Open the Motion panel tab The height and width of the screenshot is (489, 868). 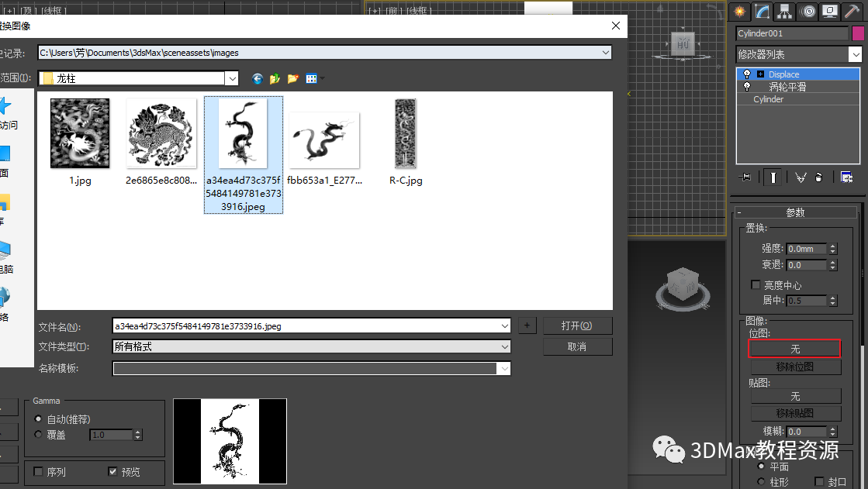point(807,11)
